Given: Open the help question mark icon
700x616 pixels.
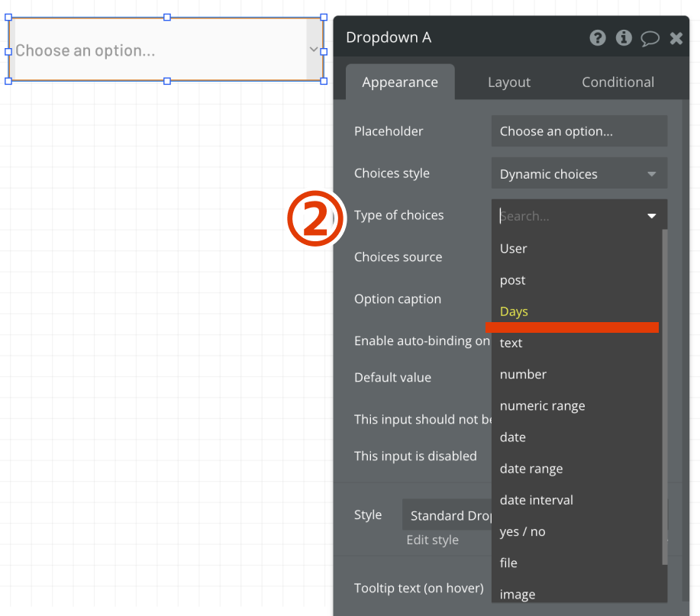Looking at the screenshot, I should (x=597, y=38).
